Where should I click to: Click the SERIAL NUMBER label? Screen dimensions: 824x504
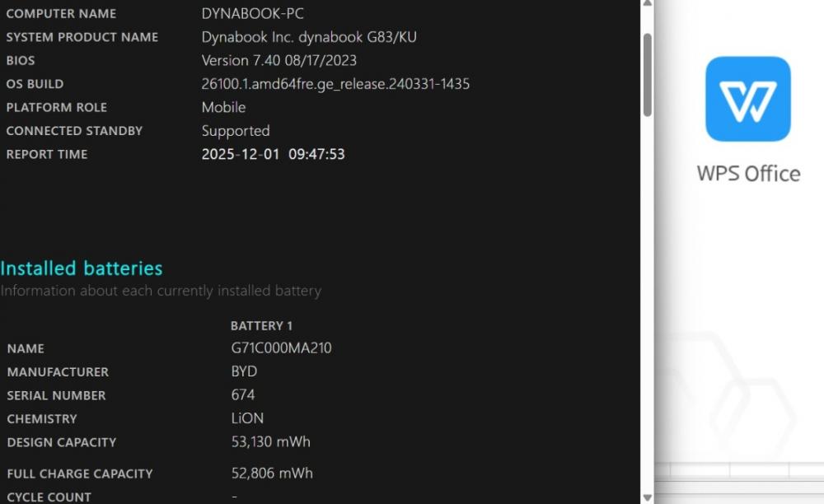pos(56,396)
